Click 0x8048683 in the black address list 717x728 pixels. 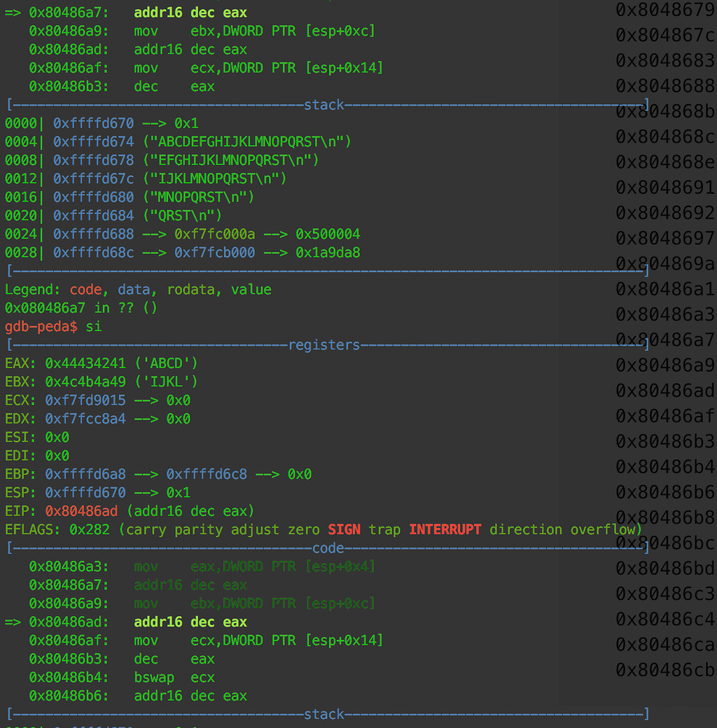click(665, 60)
